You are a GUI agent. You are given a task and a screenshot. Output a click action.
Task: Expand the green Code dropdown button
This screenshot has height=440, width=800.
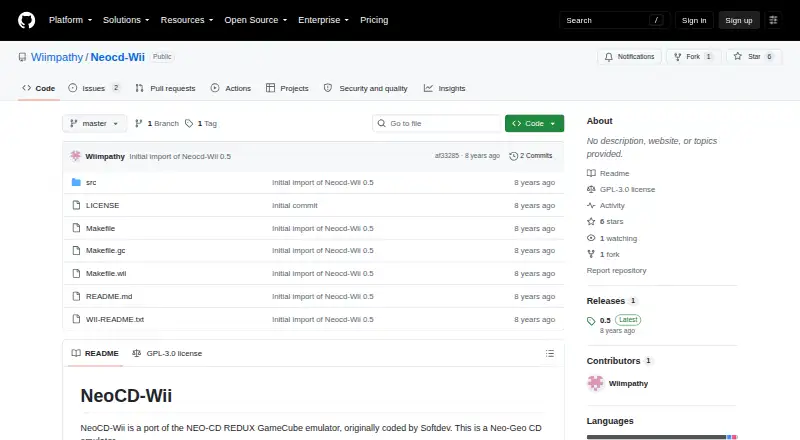(x=534, y=124)
